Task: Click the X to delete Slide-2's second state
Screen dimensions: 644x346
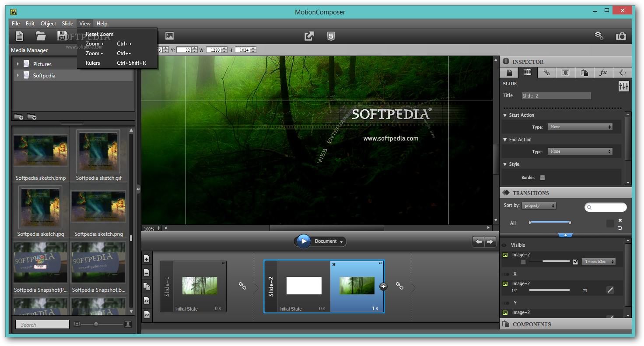Action: point(334,264)
